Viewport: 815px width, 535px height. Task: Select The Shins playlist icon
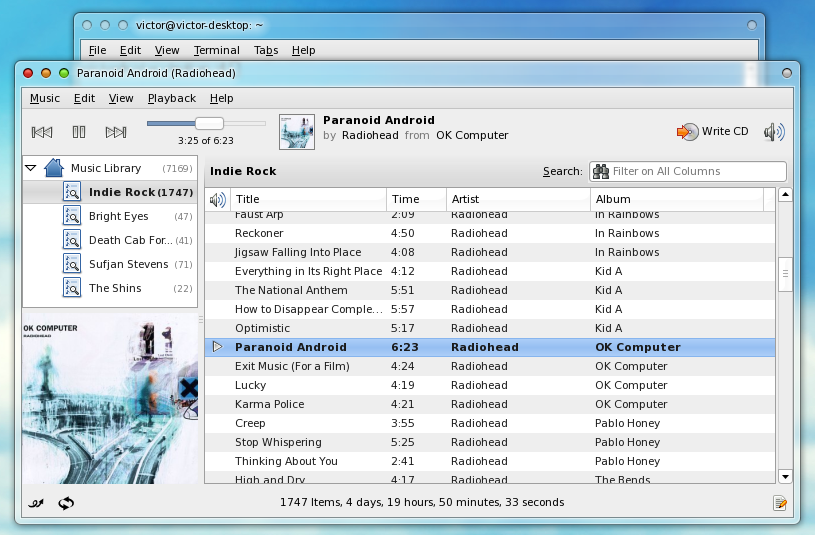(x=72, y=288)
